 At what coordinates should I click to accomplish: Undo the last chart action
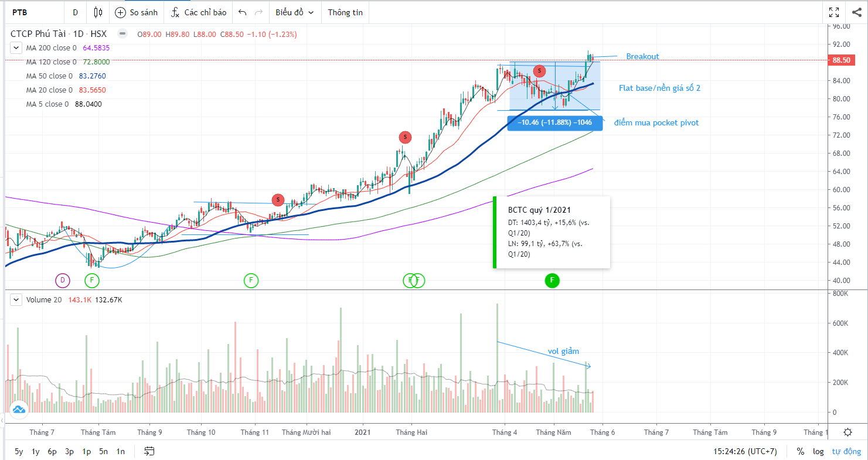click(243, 12)
